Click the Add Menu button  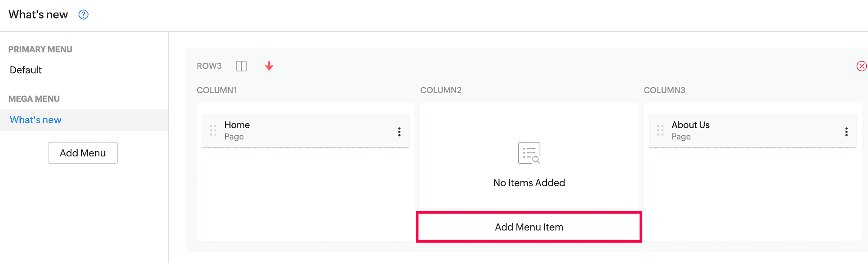[82, 153]
